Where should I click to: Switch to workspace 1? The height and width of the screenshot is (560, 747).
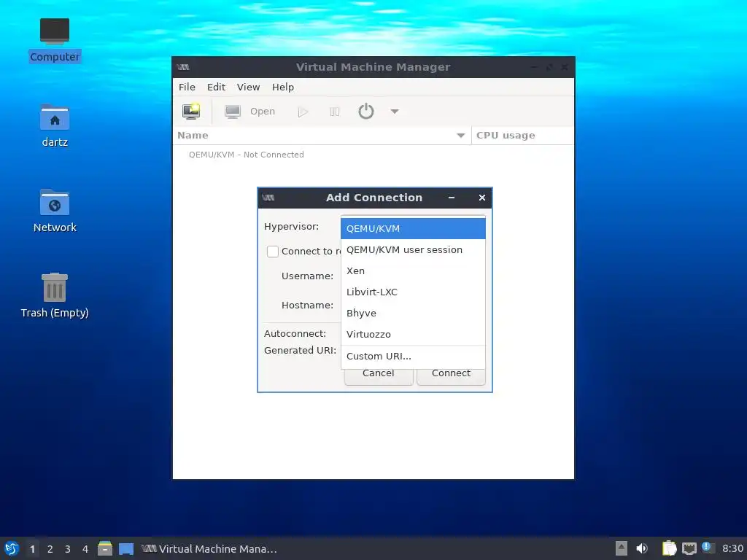click(32, 549)
